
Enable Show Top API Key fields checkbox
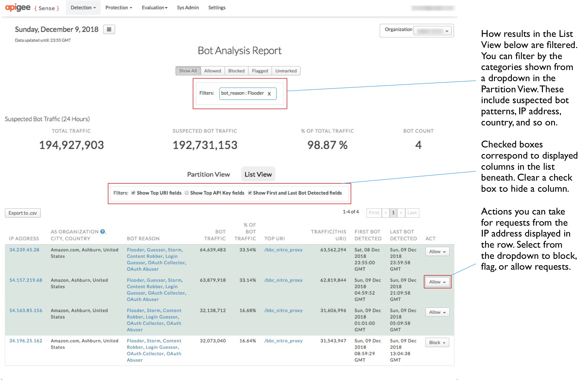(x=187, y=193)
